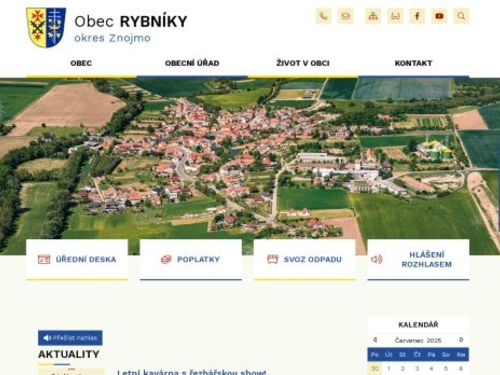Select day 1 in the calendar

(x=389, y=369)
